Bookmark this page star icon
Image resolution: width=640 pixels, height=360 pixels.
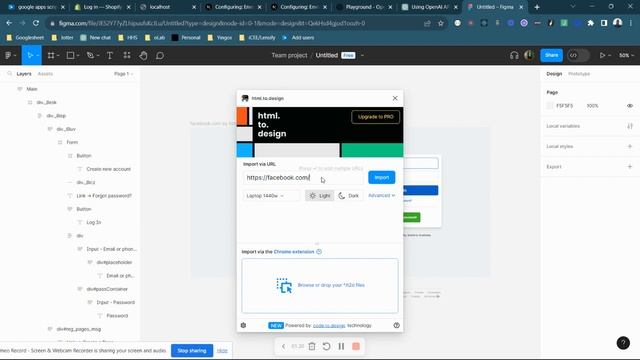441,23
